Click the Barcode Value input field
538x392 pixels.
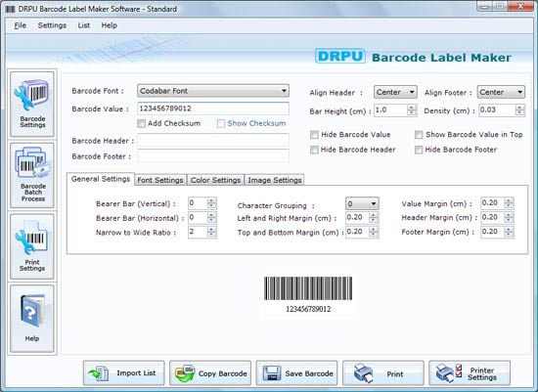213,109
